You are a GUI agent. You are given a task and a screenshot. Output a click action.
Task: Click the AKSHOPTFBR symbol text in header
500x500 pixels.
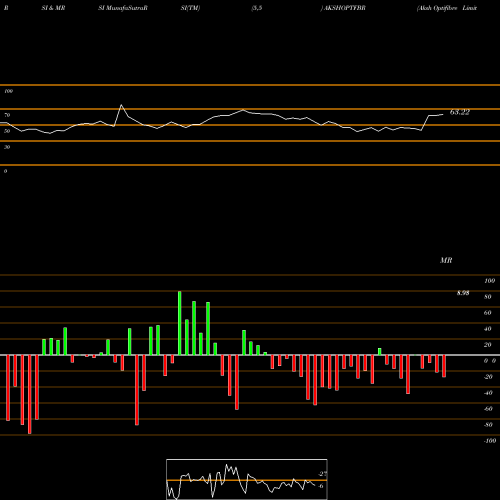[x=344, y=8]
